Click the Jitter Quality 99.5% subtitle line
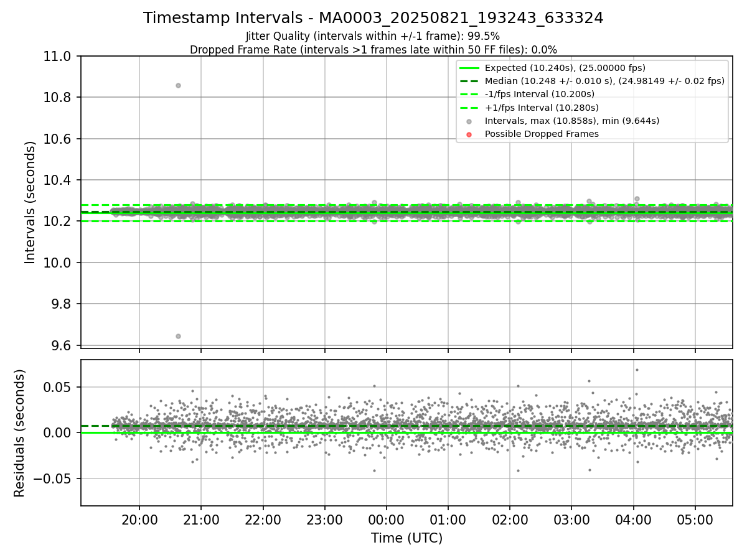This screenshot has height=560, width=747. [374, 36]
